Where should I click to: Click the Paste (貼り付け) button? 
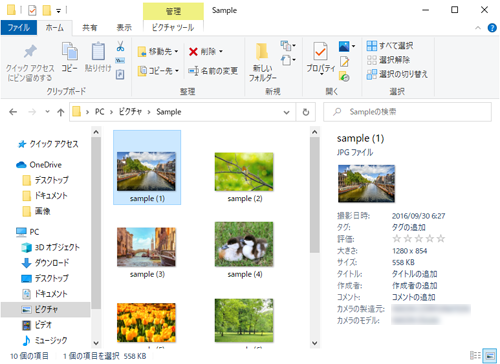pos(98,57)
